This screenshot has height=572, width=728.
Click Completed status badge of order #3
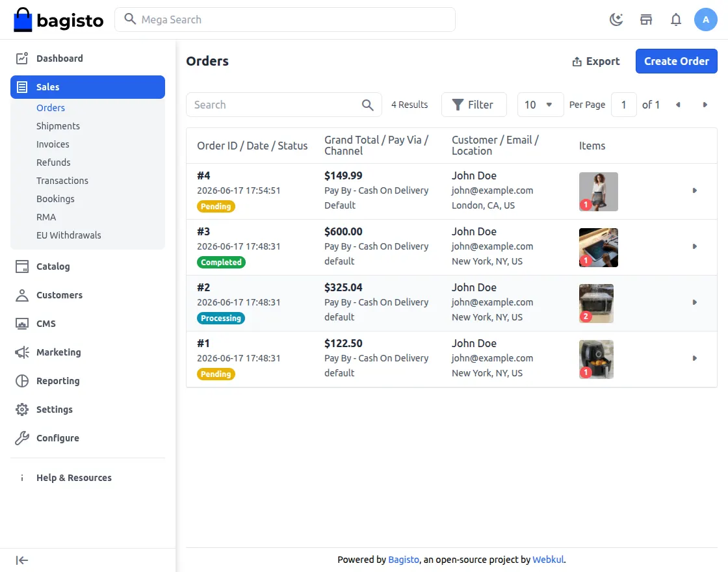(222, 263)
